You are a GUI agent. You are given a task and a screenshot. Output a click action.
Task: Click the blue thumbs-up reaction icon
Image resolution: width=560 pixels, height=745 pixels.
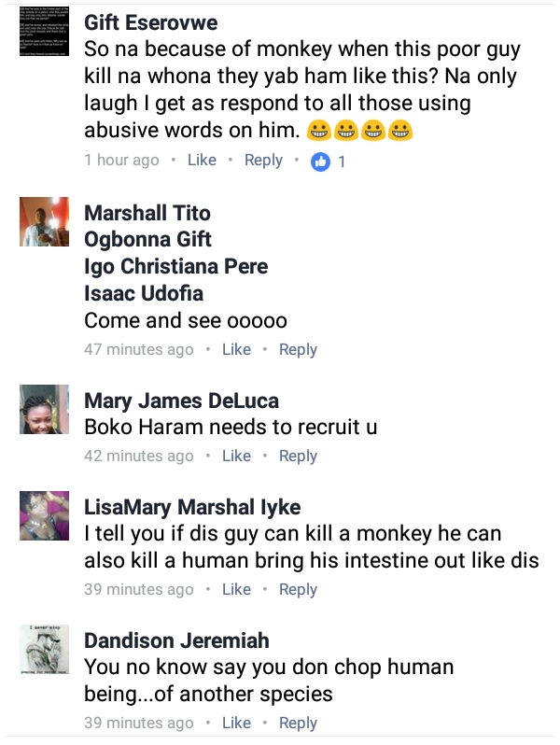320,162
